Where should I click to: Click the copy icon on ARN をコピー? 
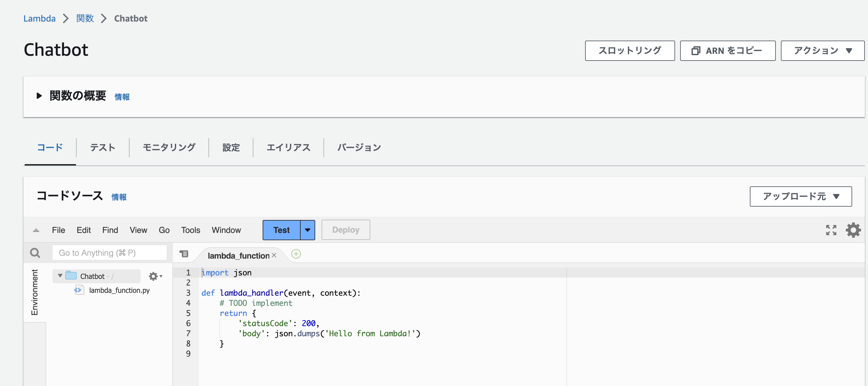pyautogui.click(x=695, y=51)
